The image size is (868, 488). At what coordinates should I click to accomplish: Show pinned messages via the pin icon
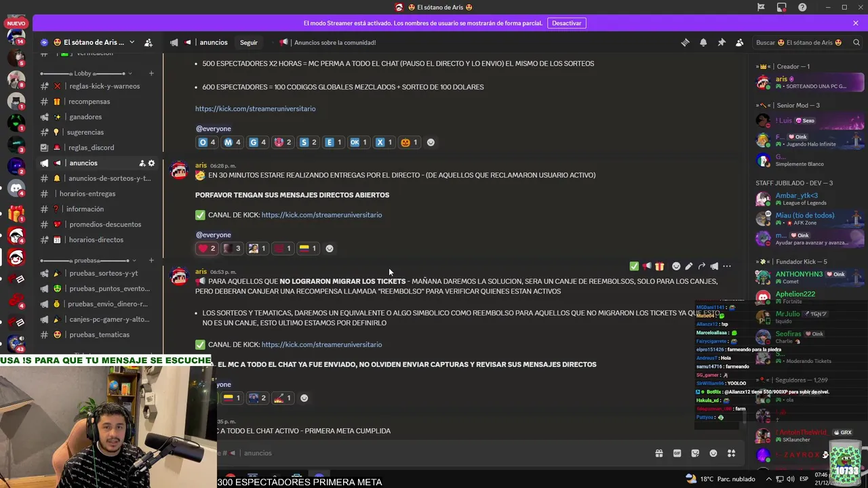[722, 42]
